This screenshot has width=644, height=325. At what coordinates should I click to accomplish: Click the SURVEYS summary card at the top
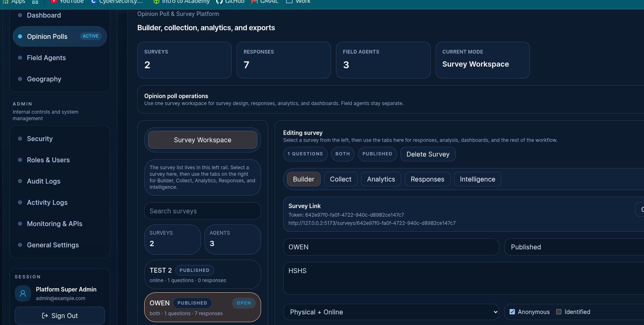(184, 60)
